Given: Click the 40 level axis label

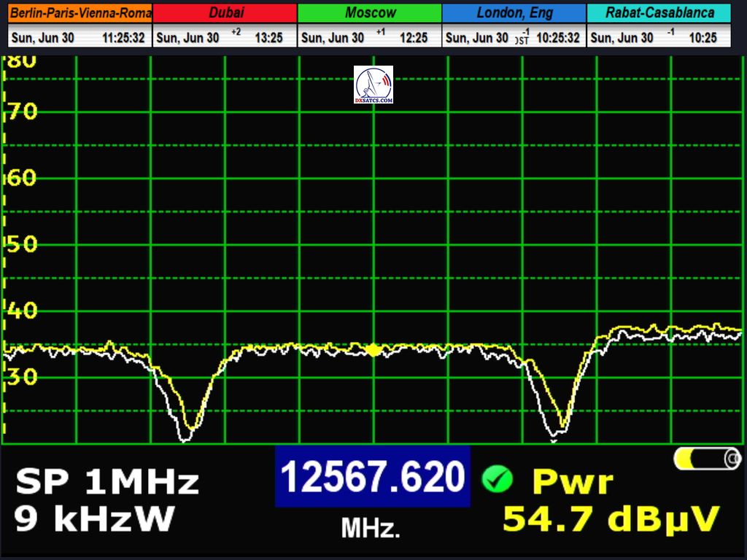Looking at the screenshot, I should tap(20, 311).
